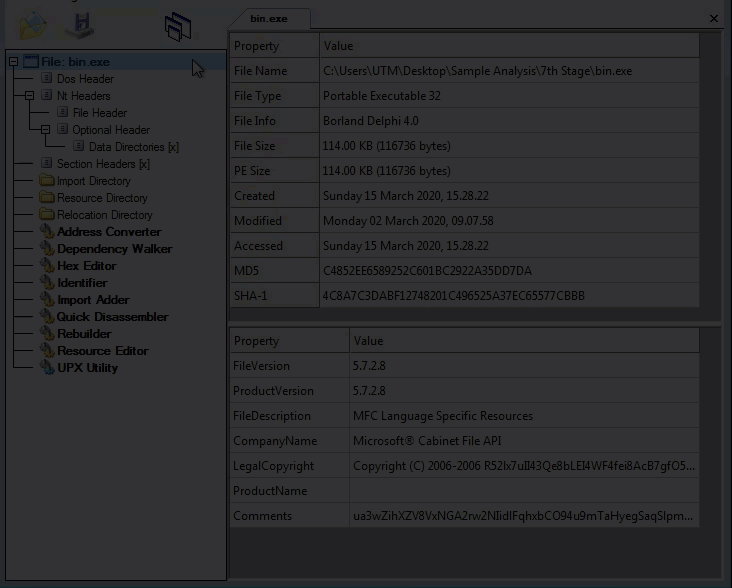Image resolution: width=732 pixels, height=588 pixels.
Task: Click the UPX Utility gear icon
Action: 47,367
